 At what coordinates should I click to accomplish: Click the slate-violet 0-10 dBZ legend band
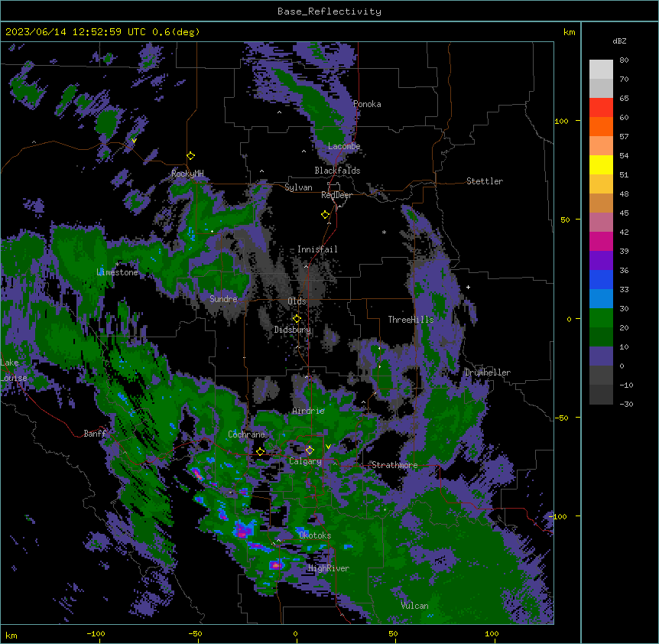pyautogui.click(x=601, y=356)
